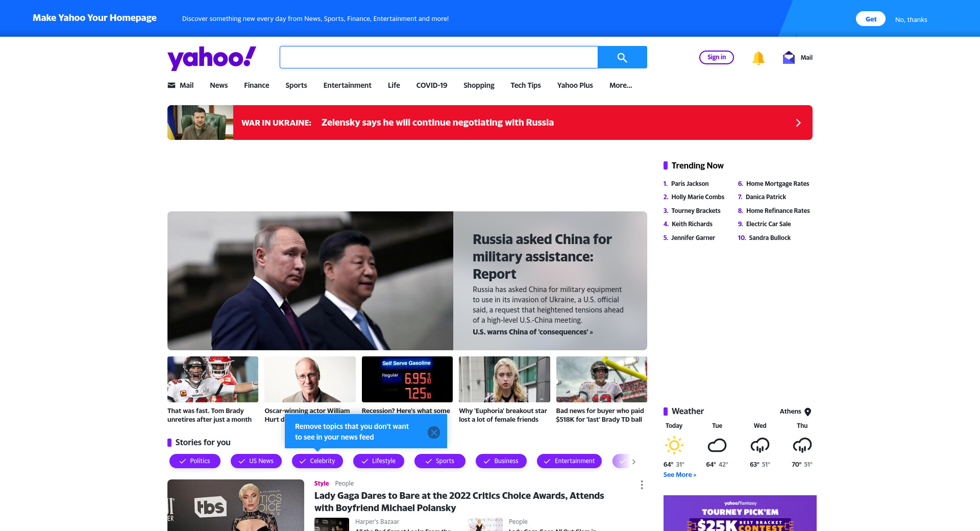Click the Mail envelope in the navigation bar

[171, 85]
